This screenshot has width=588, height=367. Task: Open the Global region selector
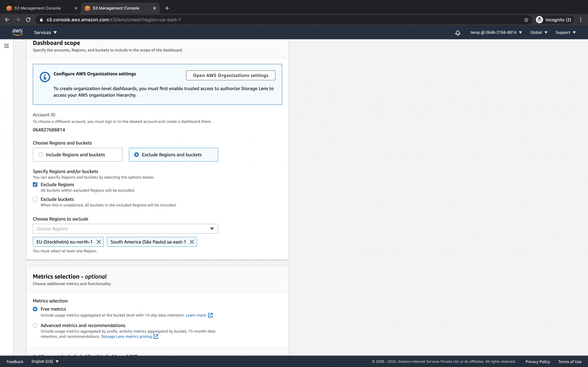coord(538,33)
